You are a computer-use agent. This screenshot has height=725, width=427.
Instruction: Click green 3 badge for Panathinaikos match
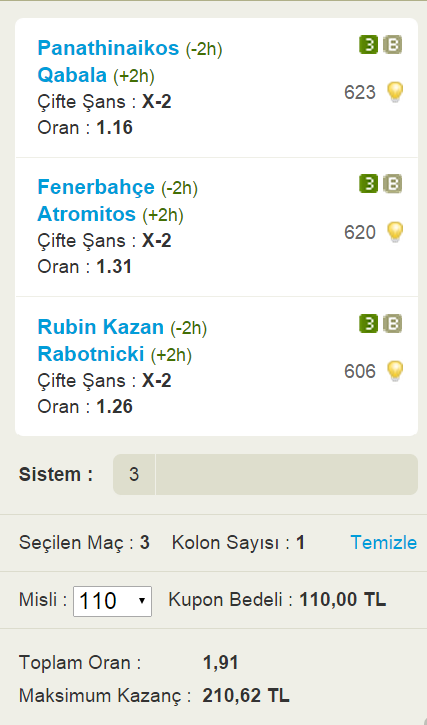pos(368,45)
